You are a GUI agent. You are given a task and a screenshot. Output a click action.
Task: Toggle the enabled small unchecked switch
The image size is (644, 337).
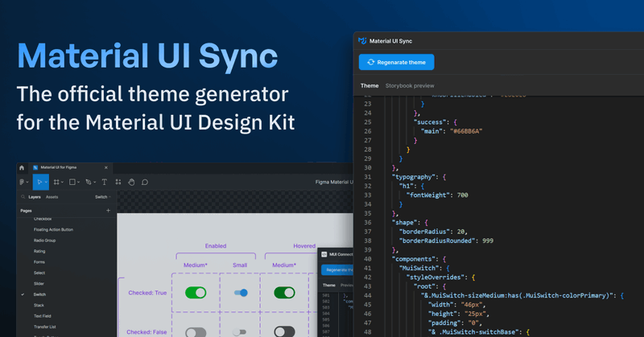pos(239,332)
